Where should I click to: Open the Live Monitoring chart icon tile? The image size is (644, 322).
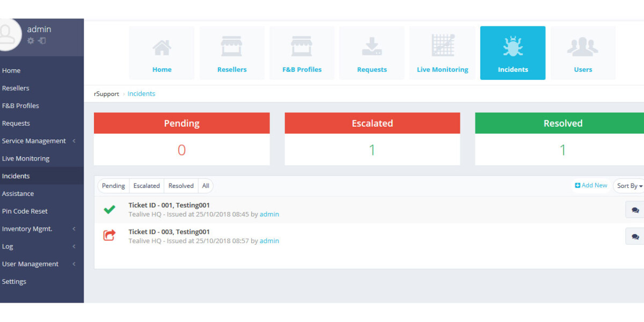pyautogui.click(x=442, y=53)
